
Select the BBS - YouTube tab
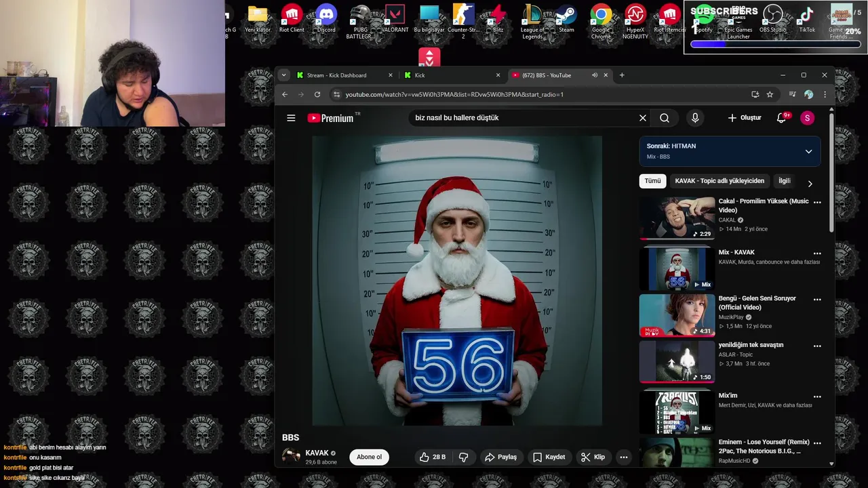(x=559, y=75)
